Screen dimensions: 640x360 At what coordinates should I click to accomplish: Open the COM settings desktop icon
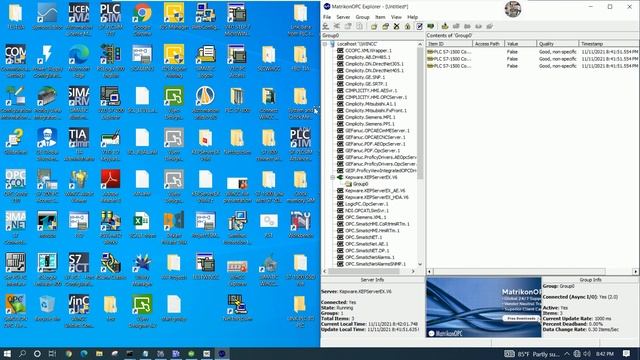(x=16, y=61)
